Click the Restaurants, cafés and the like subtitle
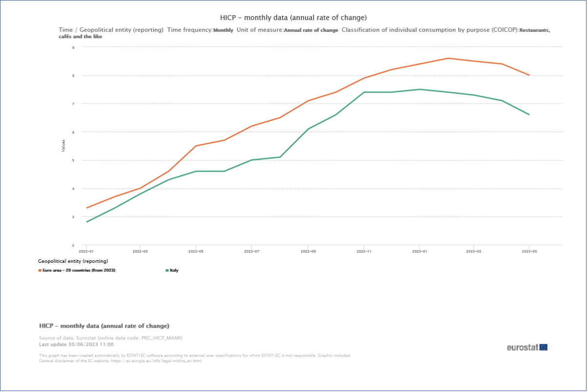587x392 pixels. pyautogui.click(x=534, y=30)
